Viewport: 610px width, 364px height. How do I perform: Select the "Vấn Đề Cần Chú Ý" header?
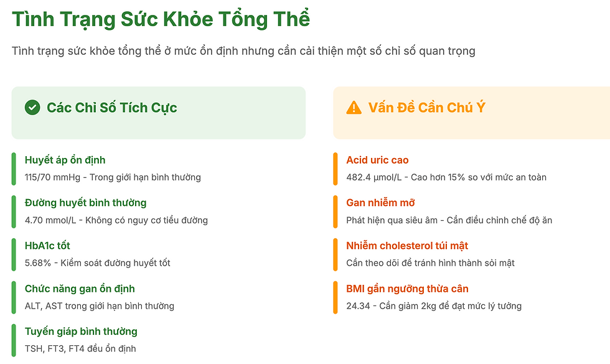(426, 108)
